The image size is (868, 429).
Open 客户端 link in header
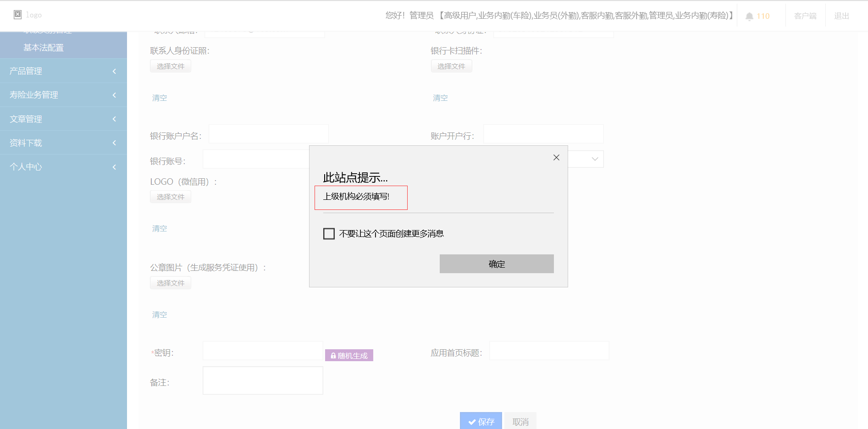tap(805, 16)
